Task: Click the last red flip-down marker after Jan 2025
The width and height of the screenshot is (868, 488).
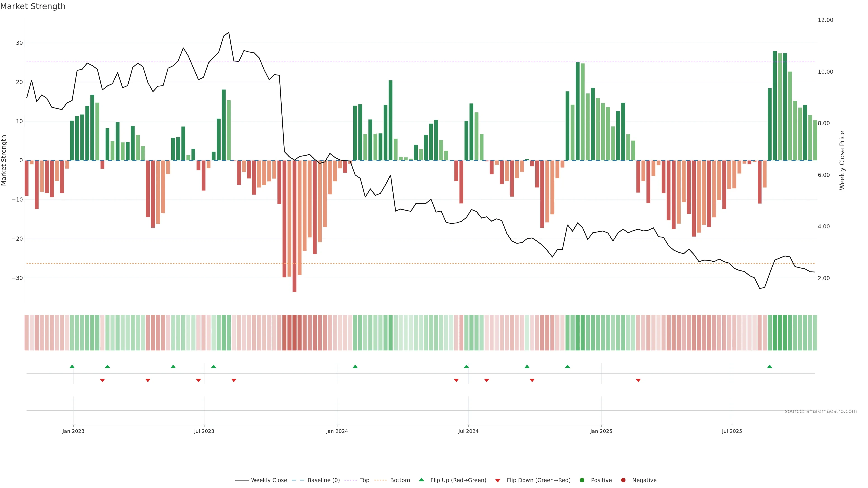Action: point(638,380)
